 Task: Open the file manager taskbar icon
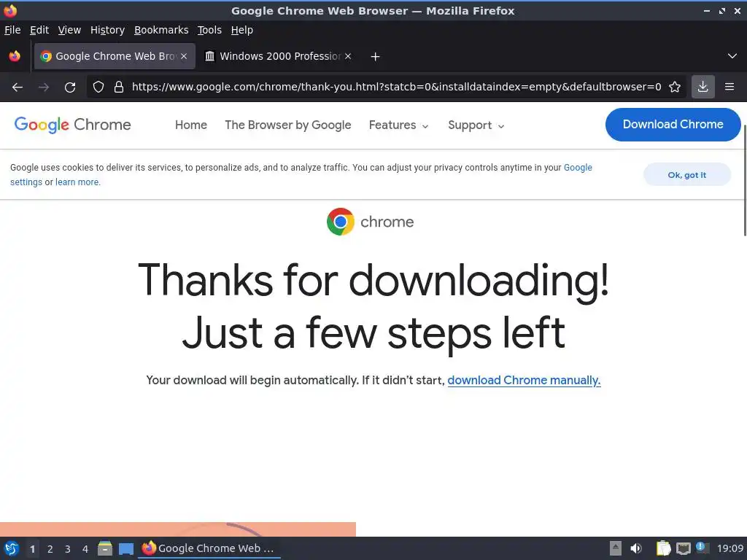105,548
